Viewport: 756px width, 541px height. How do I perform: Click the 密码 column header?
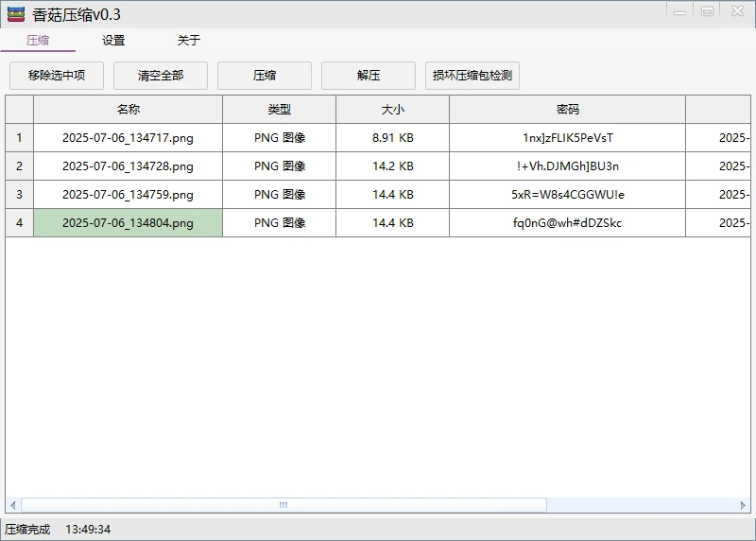[x=568, y=110]
